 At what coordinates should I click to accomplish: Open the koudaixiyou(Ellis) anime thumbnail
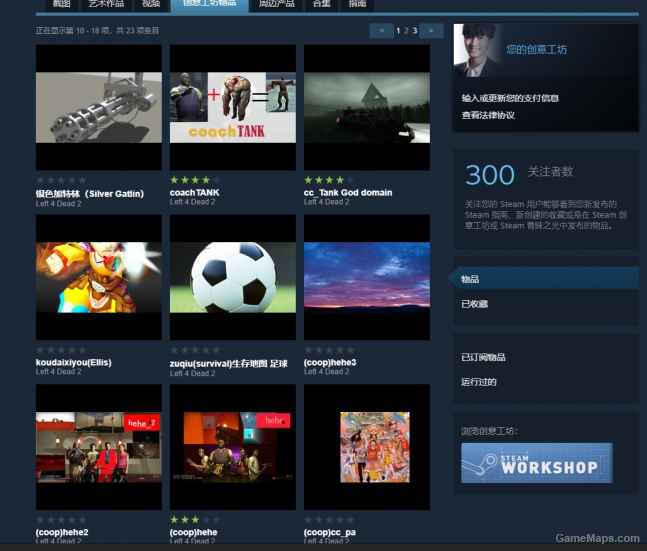pyautogui.click(x=99, y=277)
